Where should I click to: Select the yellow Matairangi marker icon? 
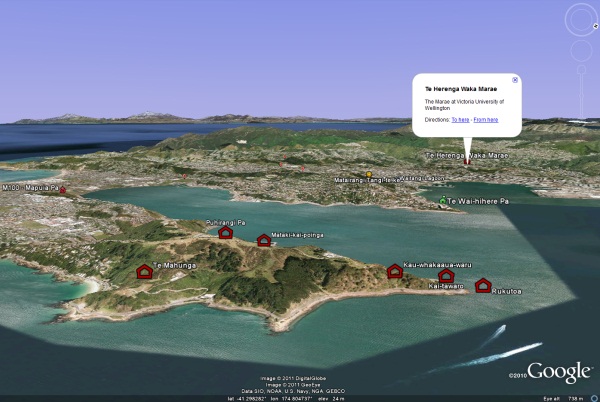pyautogui.click(x=368, y=174)
